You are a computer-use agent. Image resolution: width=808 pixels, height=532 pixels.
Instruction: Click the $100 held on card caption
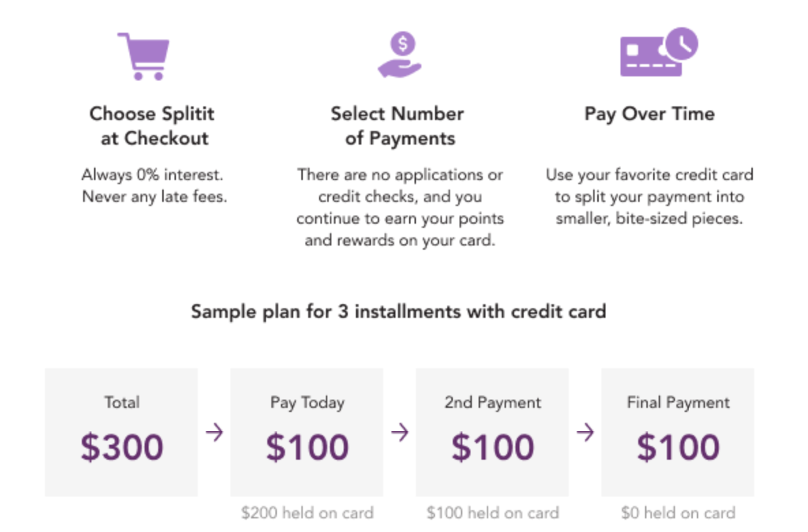pyautogui.click(x=492, y=513)
